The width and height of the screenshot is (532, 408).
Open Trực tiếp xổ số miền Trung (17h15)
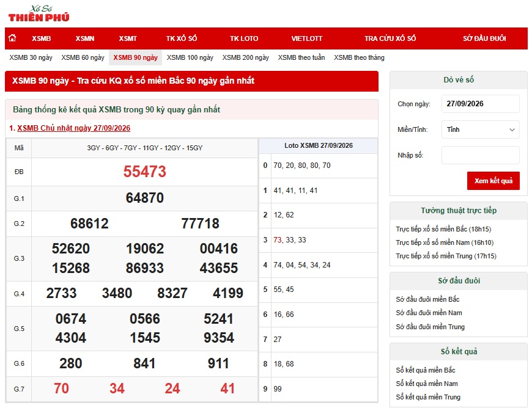pos(446,256)
